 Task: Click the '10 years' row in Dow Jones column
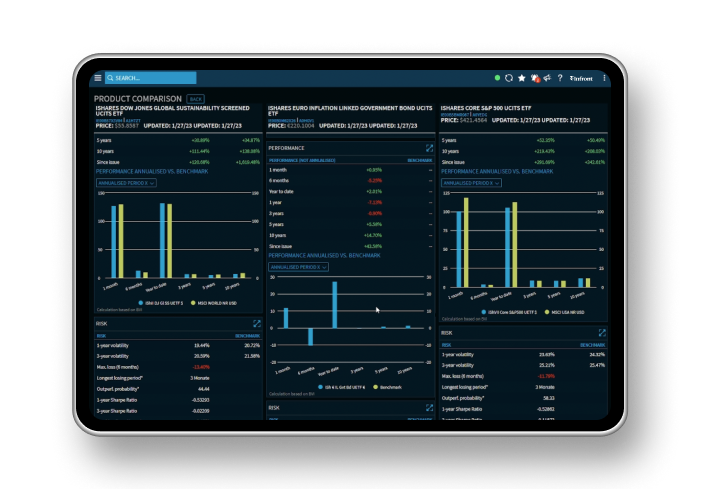pyautogui.click(x=178, y=151)
